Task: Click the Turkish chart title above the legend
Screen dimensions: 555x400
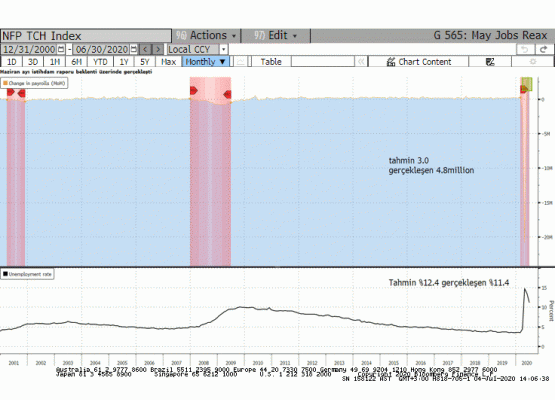Action: pyautogui.click(x=76, y=72)
